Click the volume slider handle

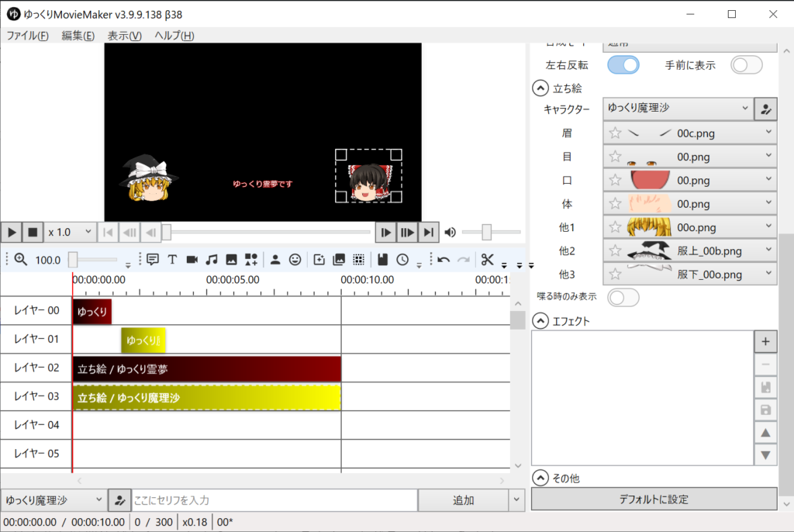(487, 232)
